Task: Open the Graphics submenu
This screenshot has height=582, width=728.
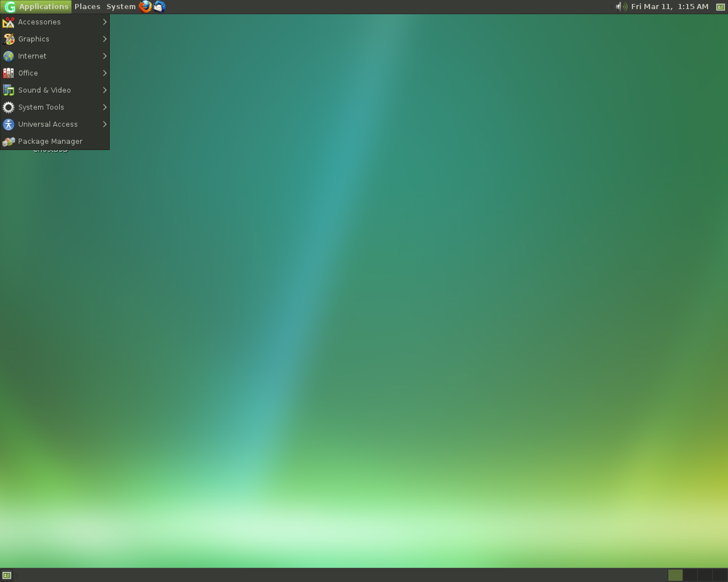Action: tap(55, 39)
